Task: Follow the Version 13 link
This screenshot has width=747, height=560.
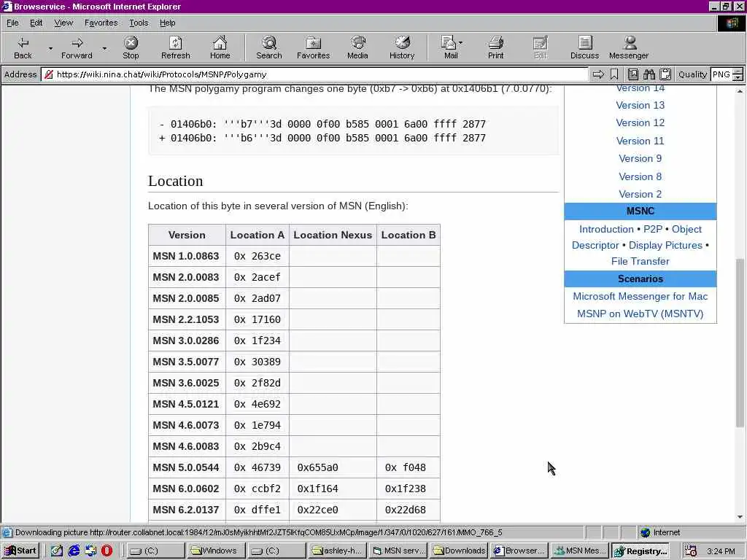Action: (x=640, y=105)
